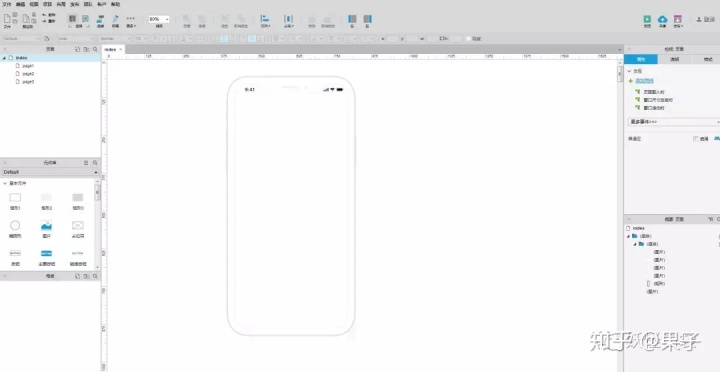Toggle the right panels button

[x=367, y=19]
